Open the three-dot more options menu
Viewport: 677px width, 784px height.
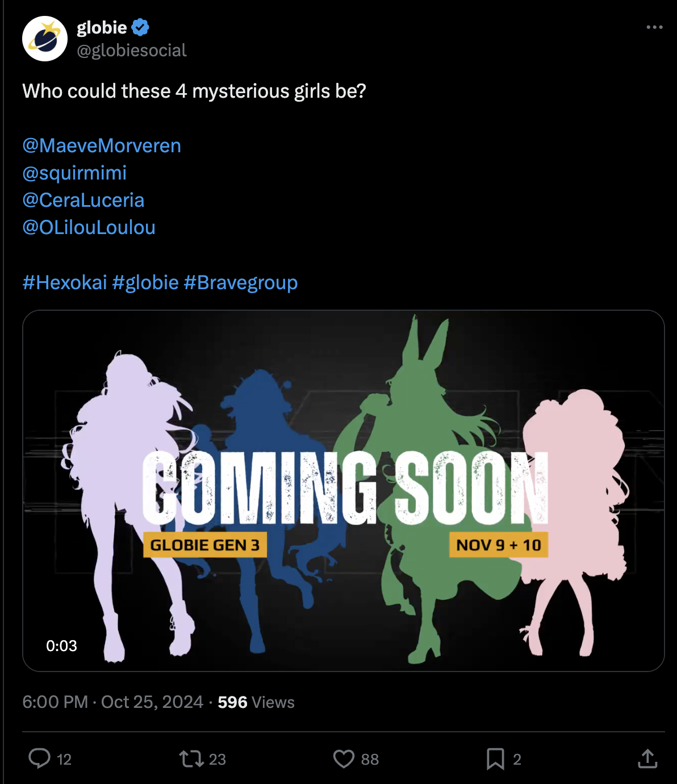(654, 27)
